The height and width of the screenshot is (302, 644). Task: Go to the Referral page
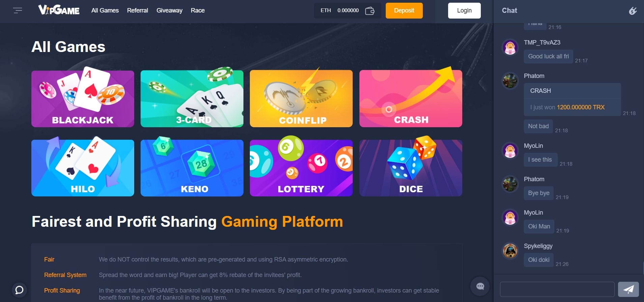click(x=138, y=10)
